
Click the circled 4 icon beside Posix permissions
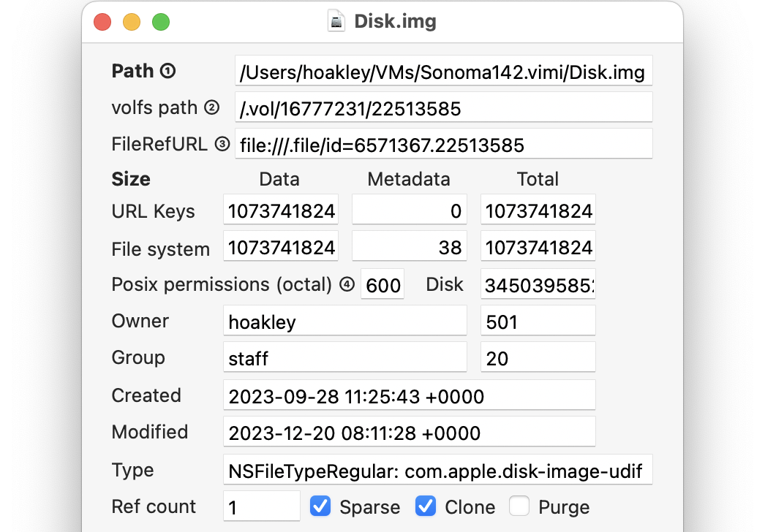click(x=347, y=285)
